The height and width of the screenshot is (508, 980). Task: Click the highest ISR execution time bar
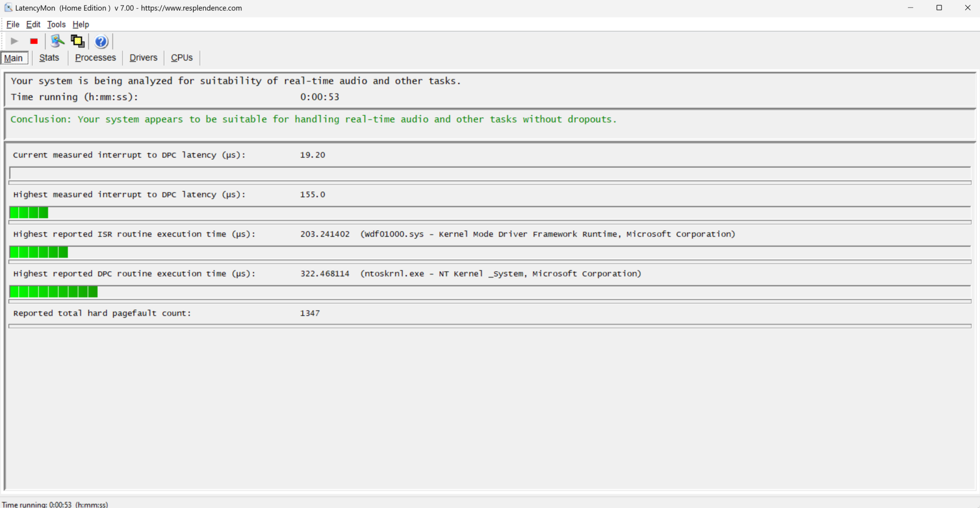click(x=490, y=252)
